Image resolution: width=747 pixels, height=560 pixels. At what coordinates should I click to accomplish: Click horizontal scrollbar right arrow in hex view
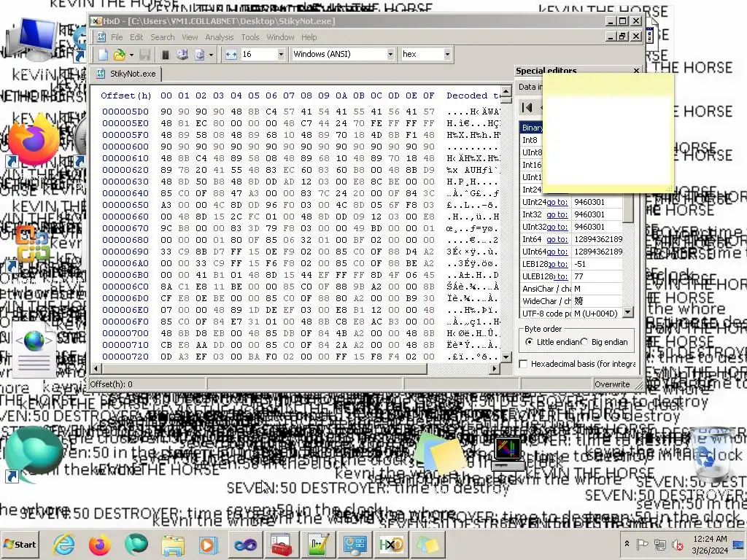click(495, 368)
